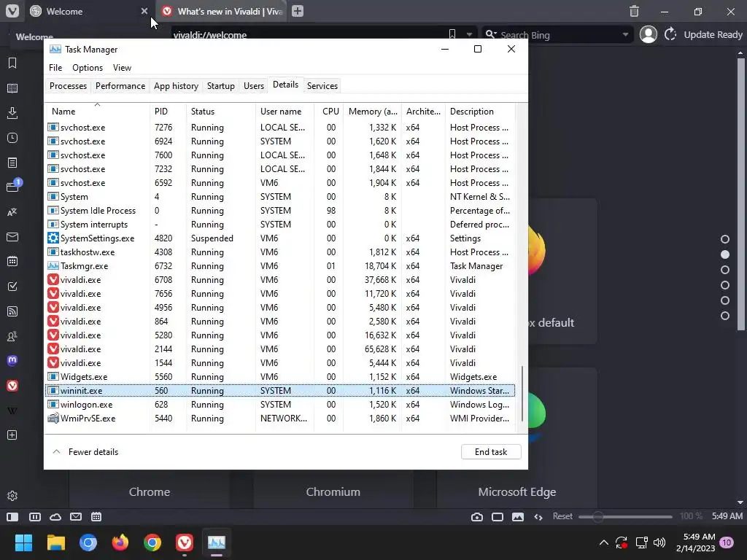Sort by PID column header
Screen dimensions: 747x560
click(168, 112)
